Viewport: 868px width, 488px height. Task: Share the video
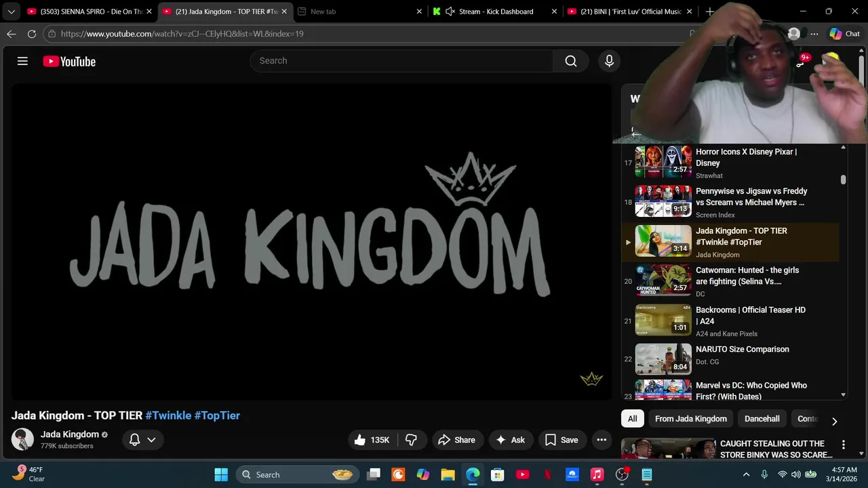457,440
